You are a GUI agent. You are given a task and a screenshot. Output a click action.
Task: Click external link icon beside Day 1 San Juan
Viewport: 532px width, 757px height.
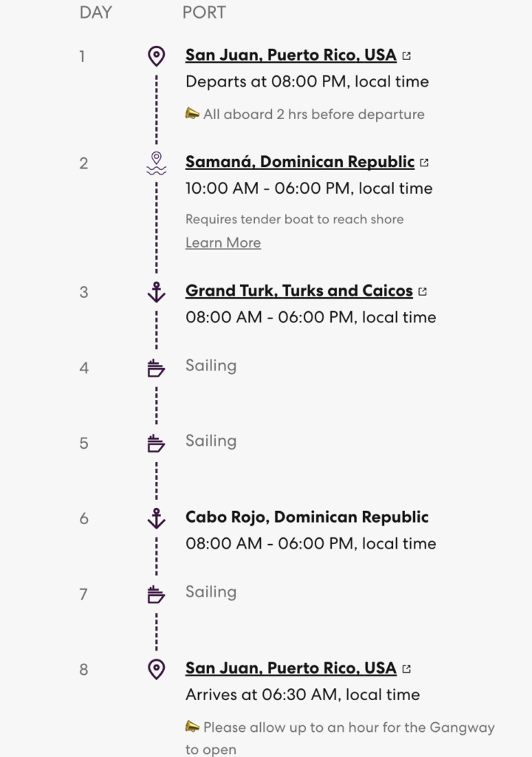(x=406, y=56)
